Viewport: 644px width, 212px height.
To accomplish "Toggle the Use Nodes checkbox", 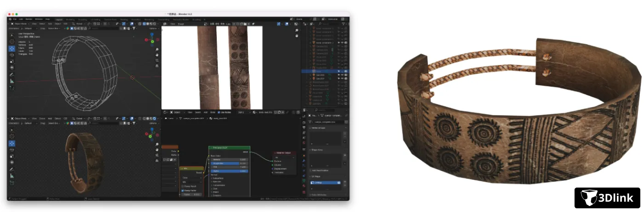I will point(219,112).
